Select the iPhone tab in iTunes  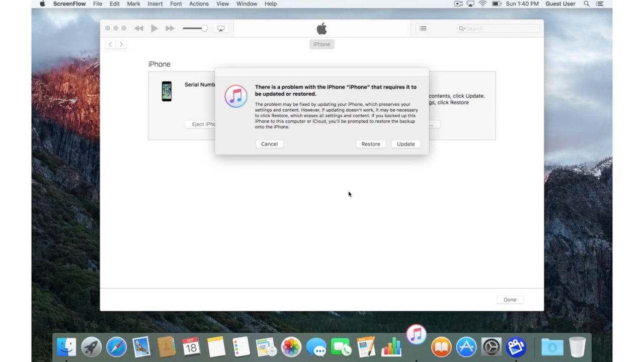coord(321,44)
